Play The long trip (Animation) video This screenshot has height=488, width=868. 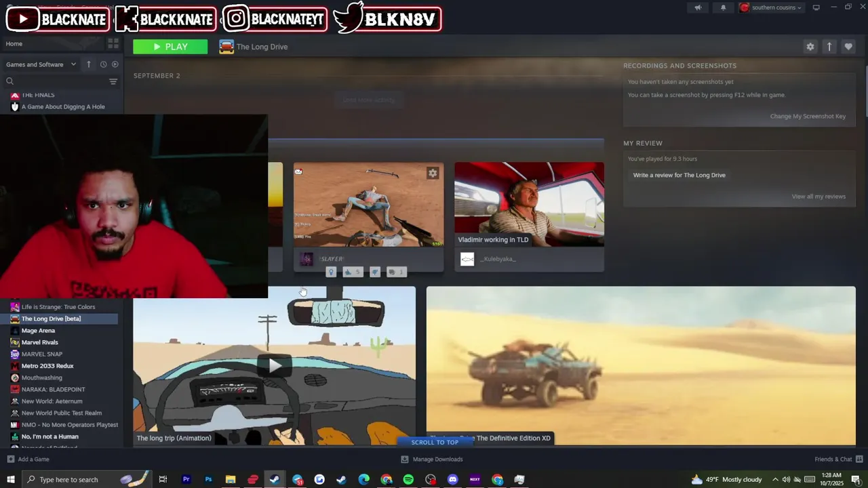pos(274,365)
